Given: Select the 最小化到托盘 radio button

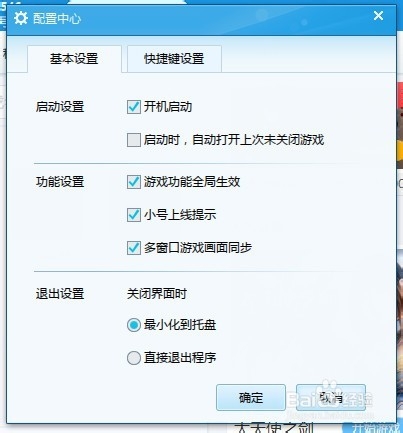Looking at the screenshot, I should [x=134, y=325].
